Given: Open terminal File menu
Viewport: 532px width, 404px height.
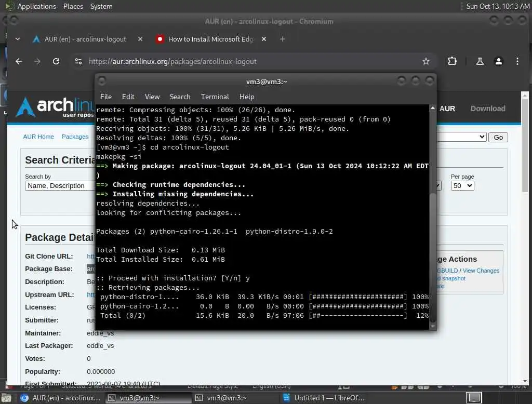Looking at the screenshot, I should (x=106, y=97).
